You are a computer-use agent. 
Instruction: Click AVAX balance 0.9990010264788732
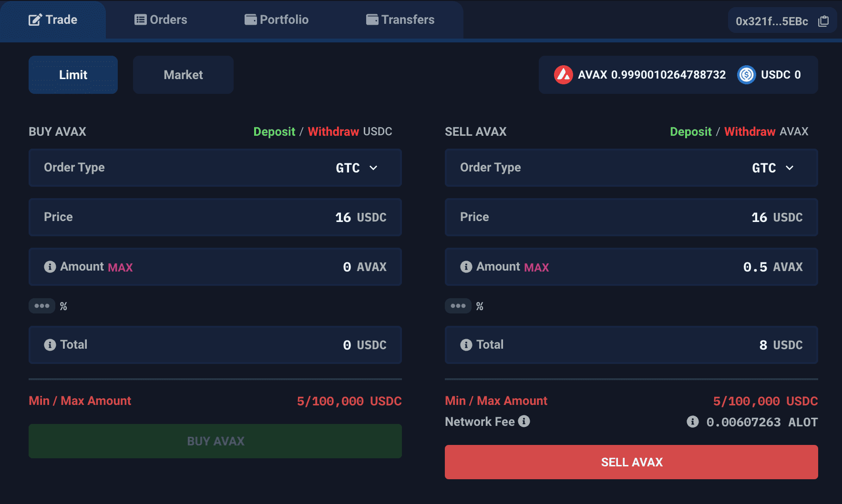click(x=652, y=75)
